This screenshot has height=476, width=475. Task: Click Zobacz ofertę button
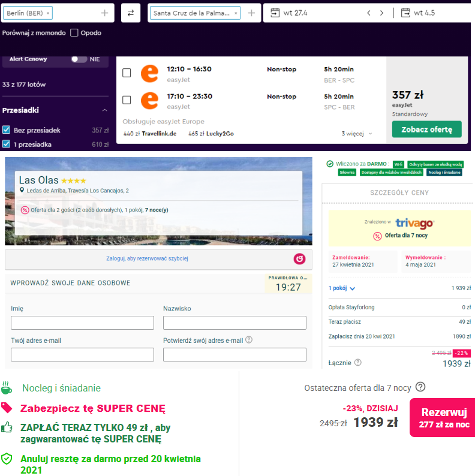click(x=426, y=129)
